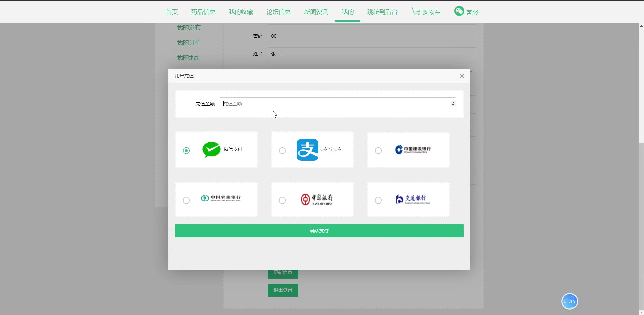The width and height of the screenshot is (644, 315).
Task: Click the page scrollbar up arrow
Action: [x=641, y=26]
